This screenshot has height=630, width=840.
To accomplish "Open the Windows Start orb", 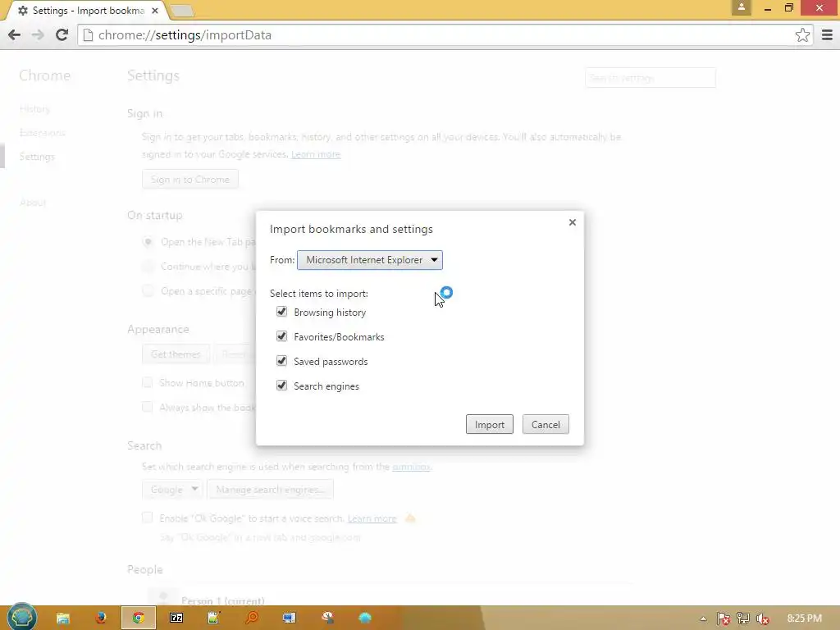I will click(22, 617).
